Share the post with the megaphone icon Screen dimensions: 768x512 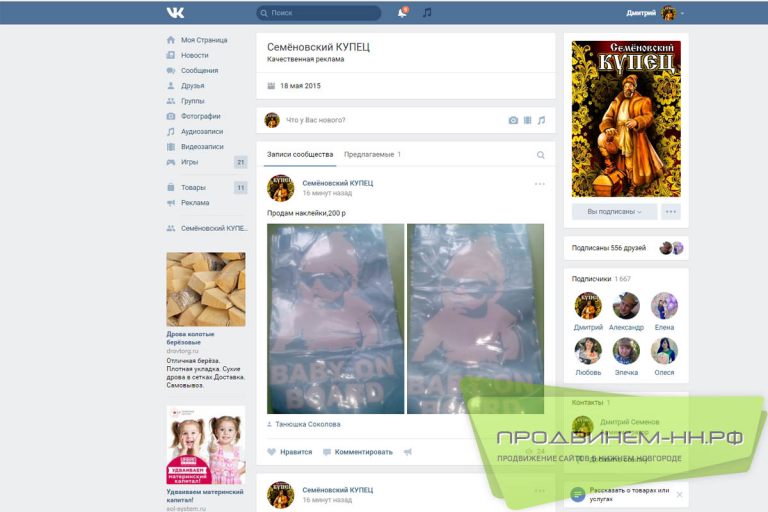(408, 452)
